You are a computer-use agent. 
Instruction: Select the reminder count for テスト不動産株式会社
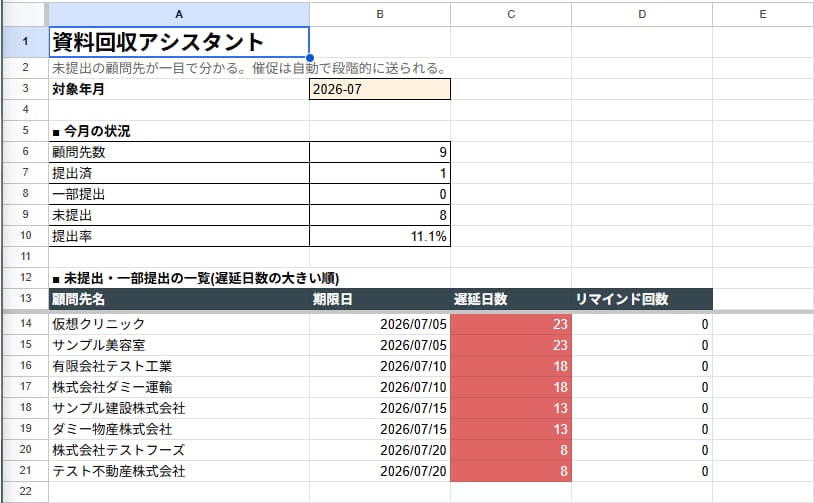click(642, 471)
